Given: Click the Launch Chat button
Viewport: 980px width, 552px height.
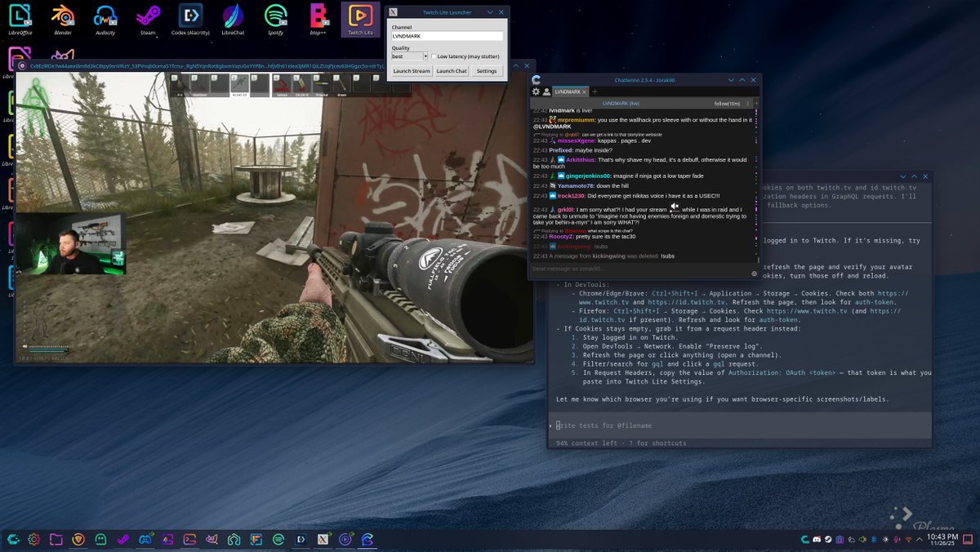Looking at the screenshot, I should (x=452, y=71).
